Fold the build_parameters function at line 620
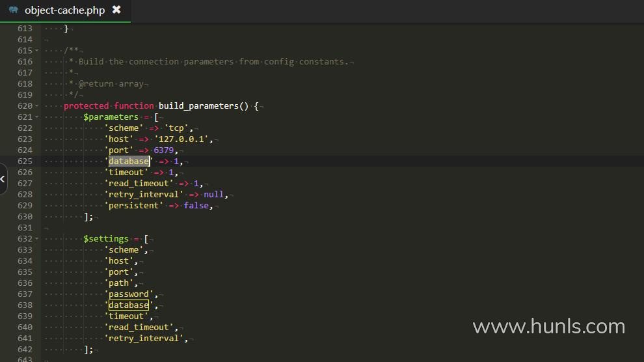 (36, 106)
